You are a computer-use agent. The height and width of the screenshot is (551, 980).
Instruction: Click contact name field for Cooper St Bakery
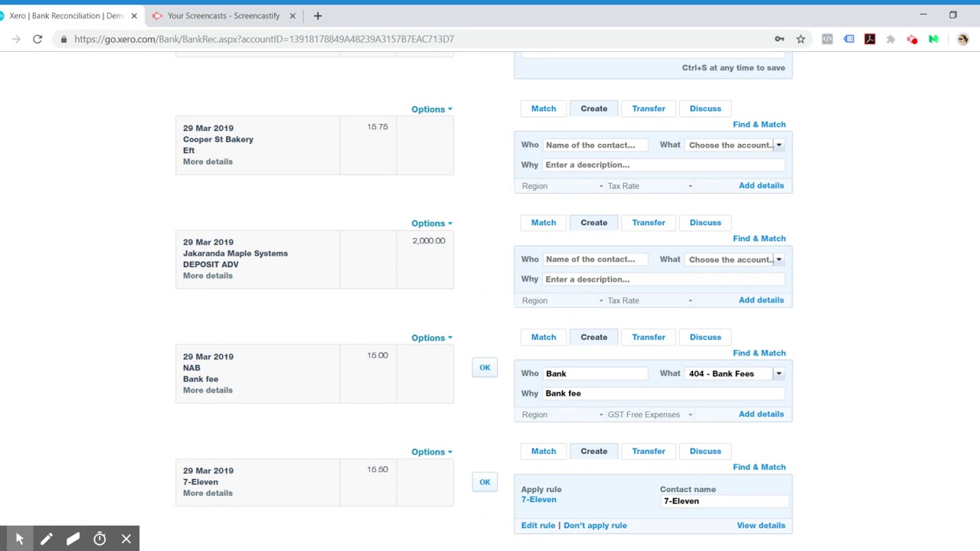pos(596,145)
